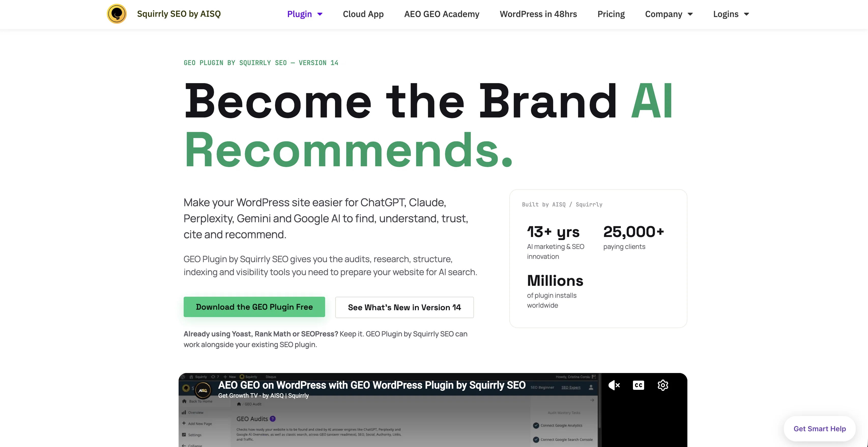Click 'GEO PLUGIN BY SQUIRRLY SEO — VERSION 14' tagline
This screenshot has height=447, width=868.
pos(261,63)
